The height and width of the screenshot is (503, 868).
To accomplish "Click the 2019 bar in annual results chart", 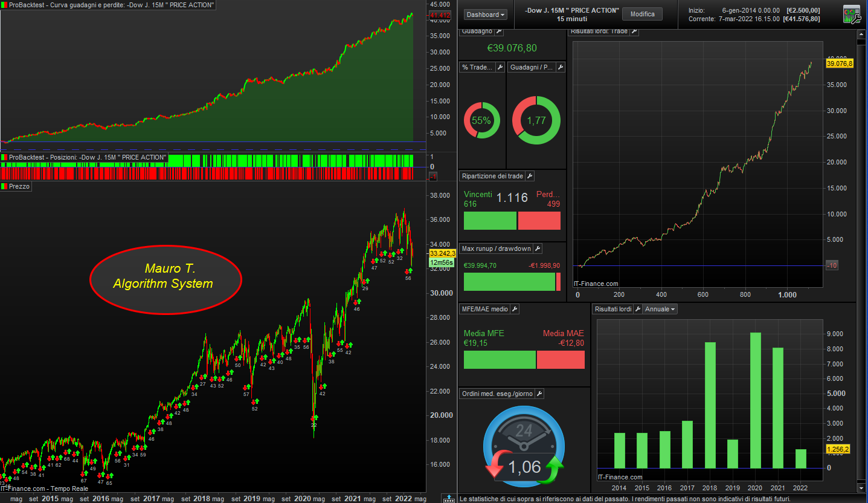I will (x=733, y=453).
